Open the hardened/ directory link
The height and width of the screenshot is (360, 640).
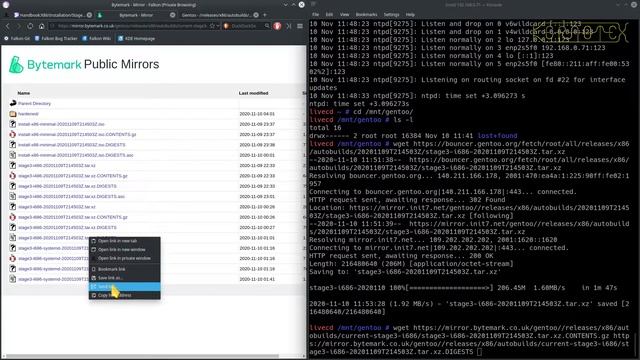28,114
